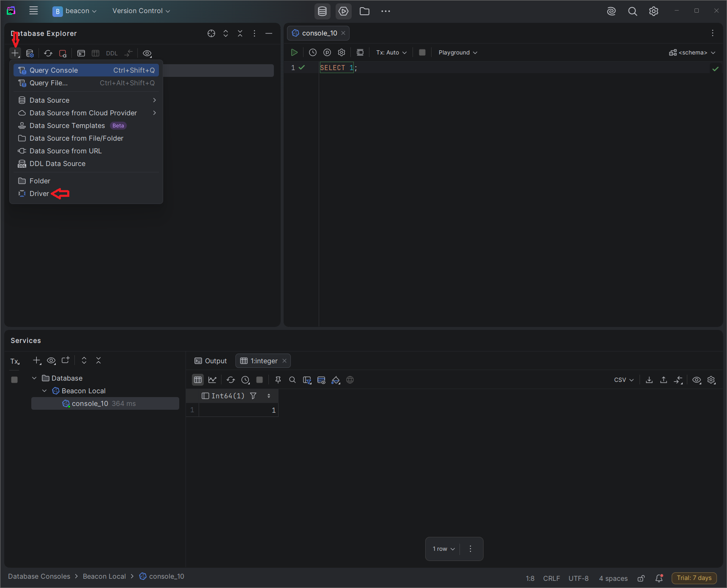Toggle Services view options eye
727x588 pixels.
click(x=51, y=360)
